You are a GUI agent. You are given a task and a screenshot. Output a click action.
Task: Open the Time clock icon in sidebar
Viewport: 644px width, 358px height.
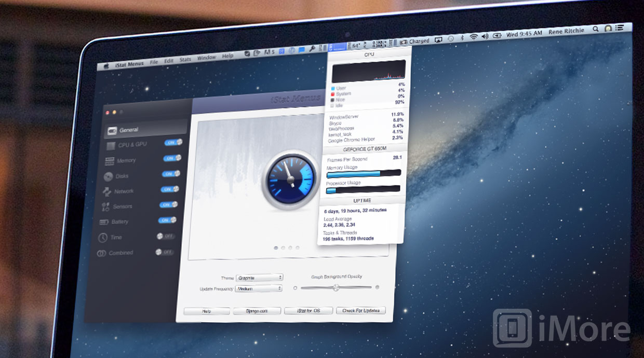tap(102, 238)
